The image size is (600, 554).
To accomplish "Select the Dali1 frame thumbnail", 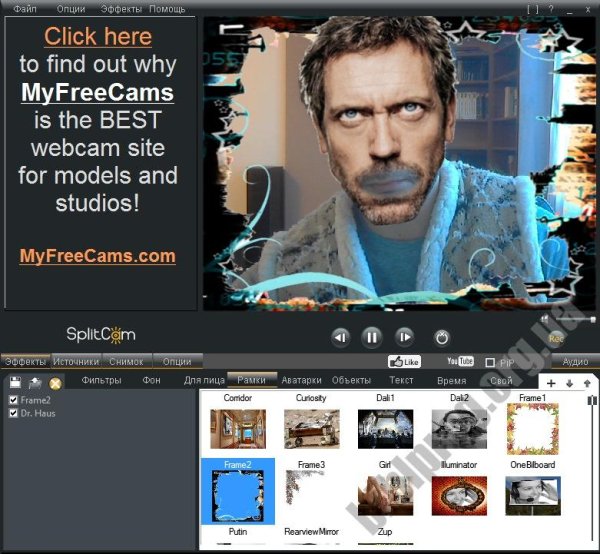I will 385,429.
